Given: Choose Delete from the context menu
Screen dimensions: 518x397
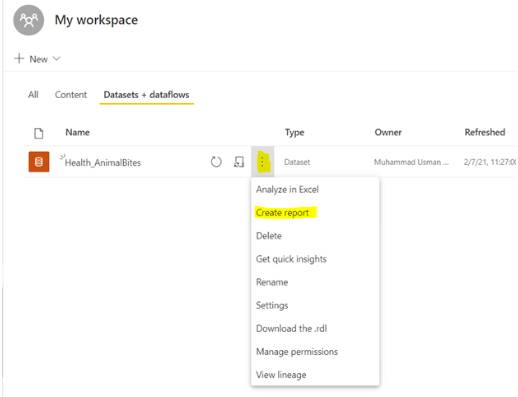Looking at the screenshot, I should click(269, 236).
